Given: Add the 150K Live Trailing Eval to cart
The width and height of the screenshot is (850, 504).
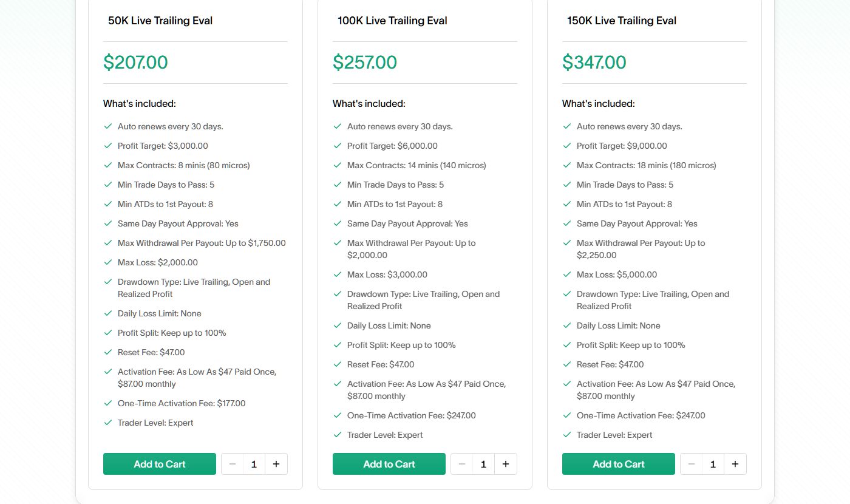Looking at the screenshot, I should pos(619,464).
